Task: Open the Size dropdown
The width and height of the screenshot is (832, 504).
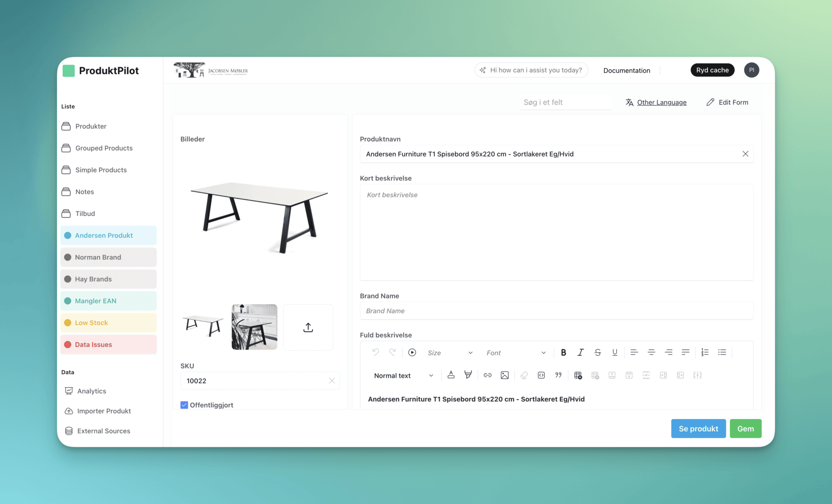Action: coord(450,353)
